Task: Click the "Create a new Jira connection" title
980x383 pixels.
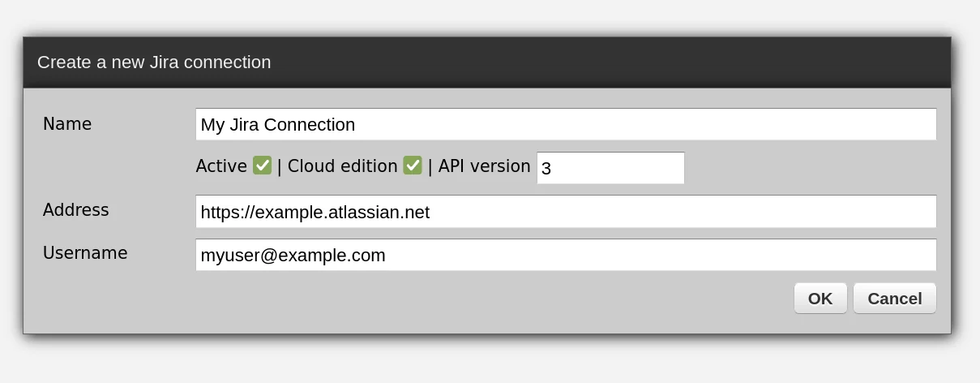Action: coord(154,62)
